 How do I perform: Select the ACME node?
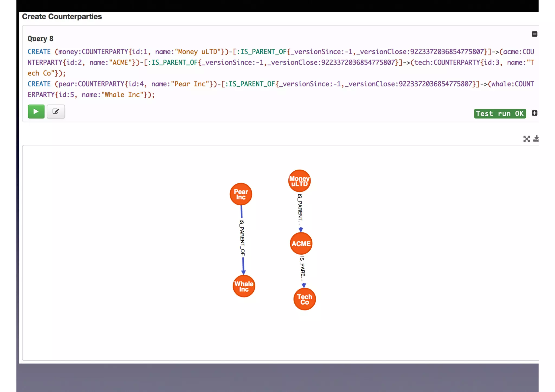pyautogui.click(x=301, y=244)
